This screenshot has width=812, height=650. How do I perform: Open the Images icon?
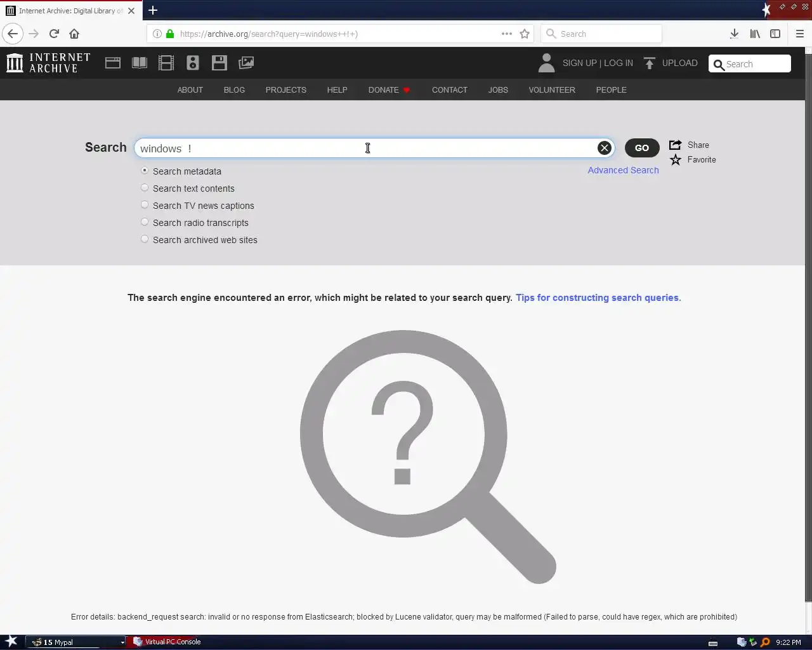coord(246,63)
